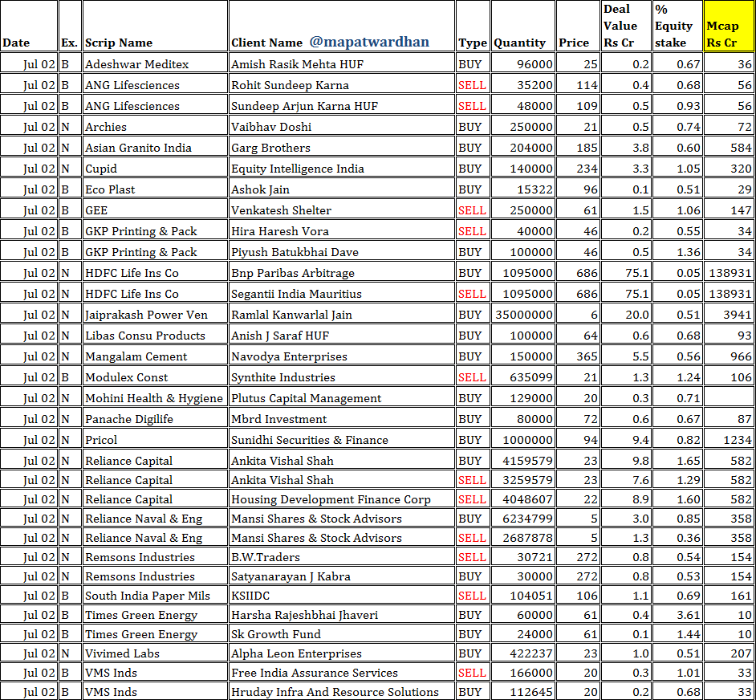Click Navodya Enterprises cell

click(342, 356)
